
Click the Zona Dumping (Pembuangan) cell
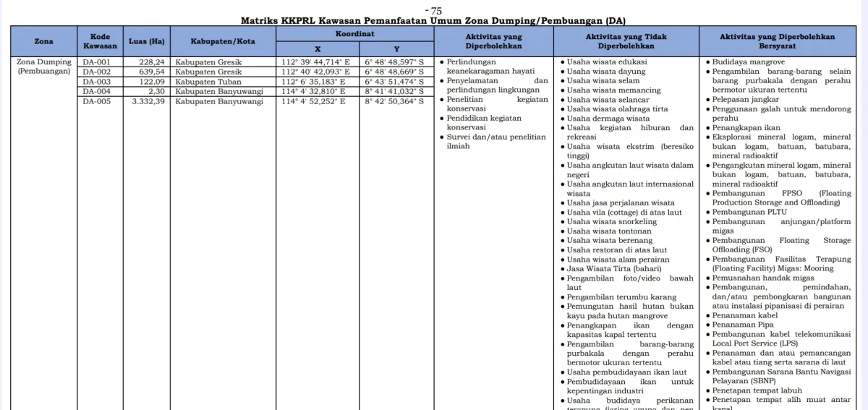click(x=43, y=67)
